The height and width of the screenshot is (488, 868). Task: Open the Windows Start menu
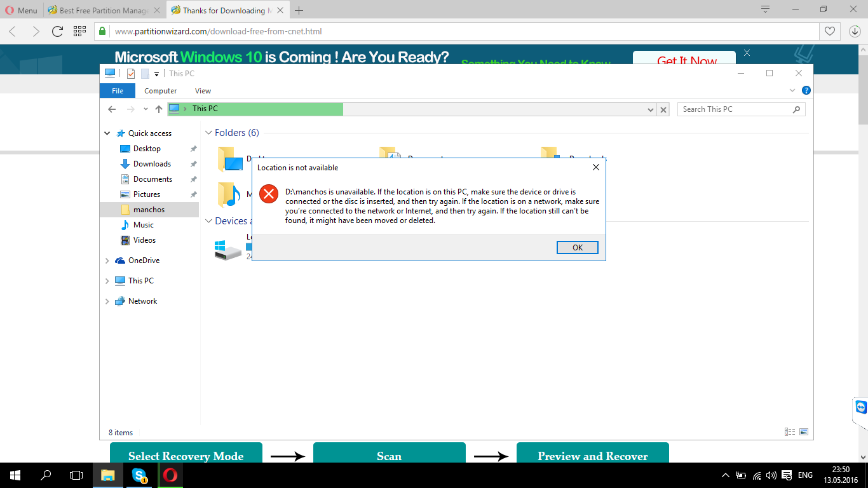[15, 475]
